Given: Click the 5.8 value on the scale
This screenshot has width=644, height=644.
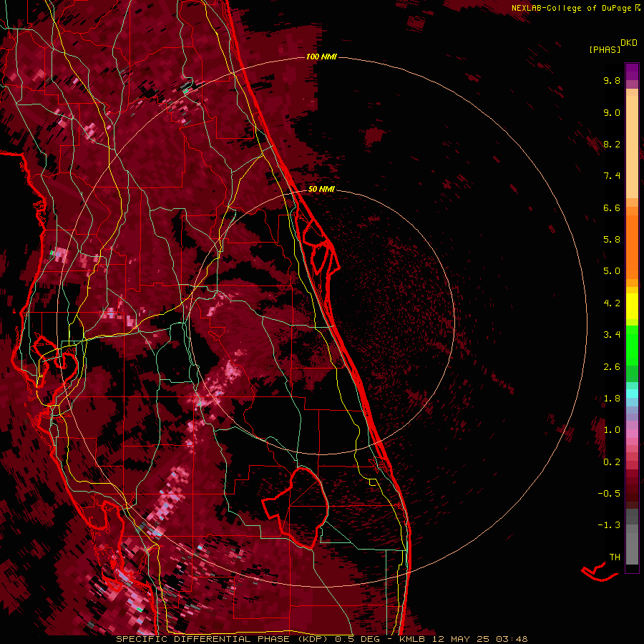Looking at the screenshot, I should (x=612, y=240).
